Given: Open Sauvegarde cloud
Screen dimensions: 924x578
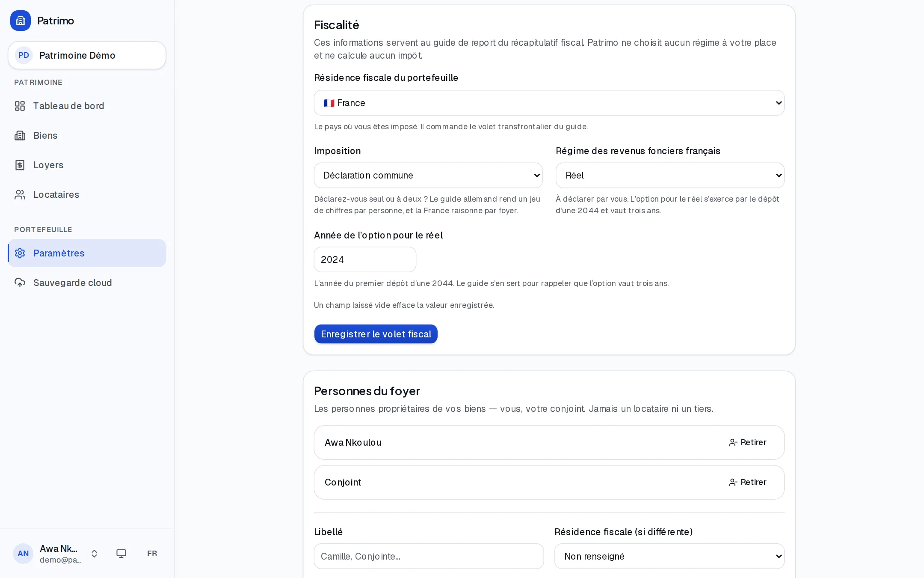Looking at the screenshot, I should coord(87,283).
